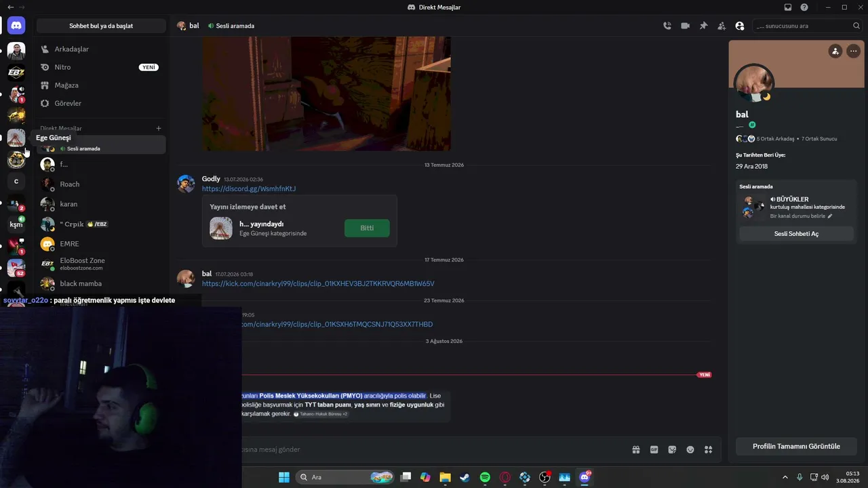
Task: Open the kick.com clip link ending XX7THBD
Action: coord(337,324)
